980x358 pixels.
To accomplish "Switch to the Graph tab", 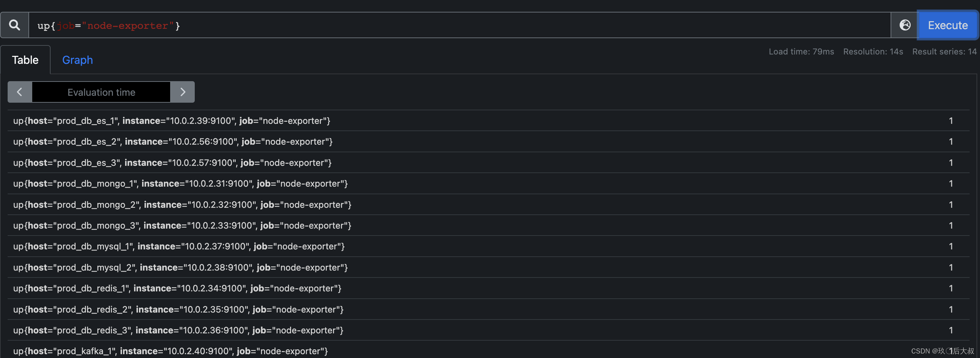I will click(x=77, y=60).
